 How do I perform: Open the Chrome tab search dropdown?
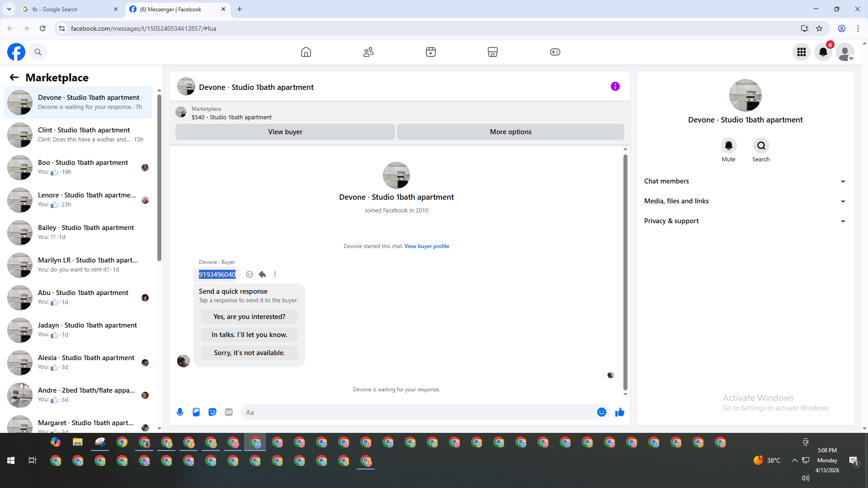9,9
